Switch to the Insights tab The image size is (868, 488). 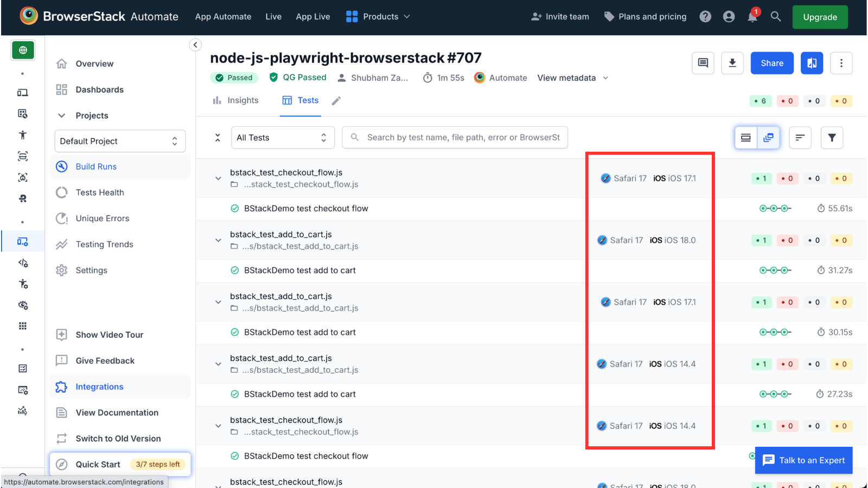[235, 100]
